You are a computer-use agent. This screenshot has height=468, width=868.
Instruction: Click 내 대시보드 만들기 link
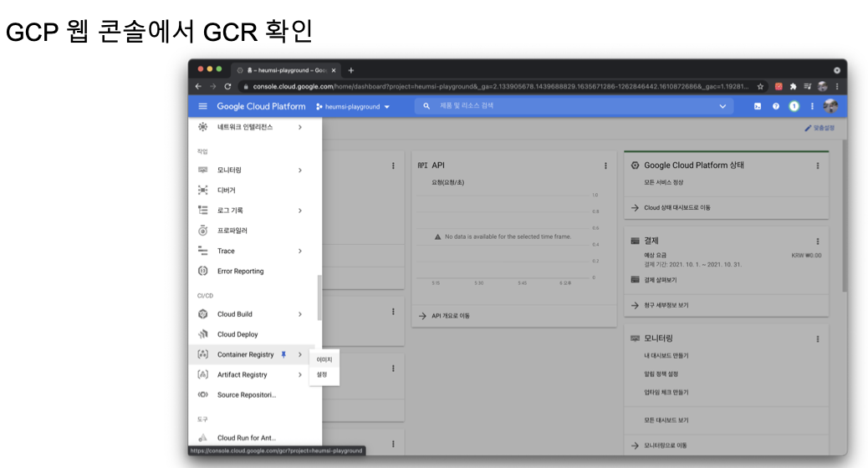[666, 356]
